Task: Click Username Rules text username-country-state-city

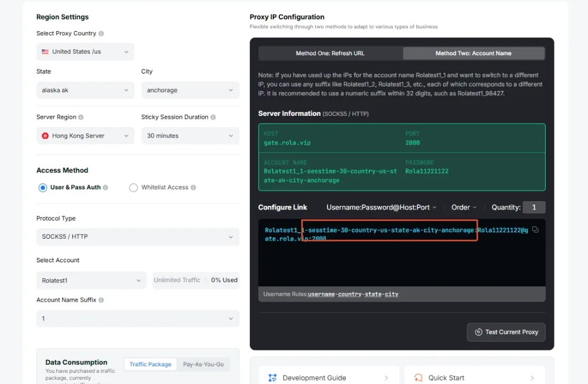Action: [x=353, y=295]
